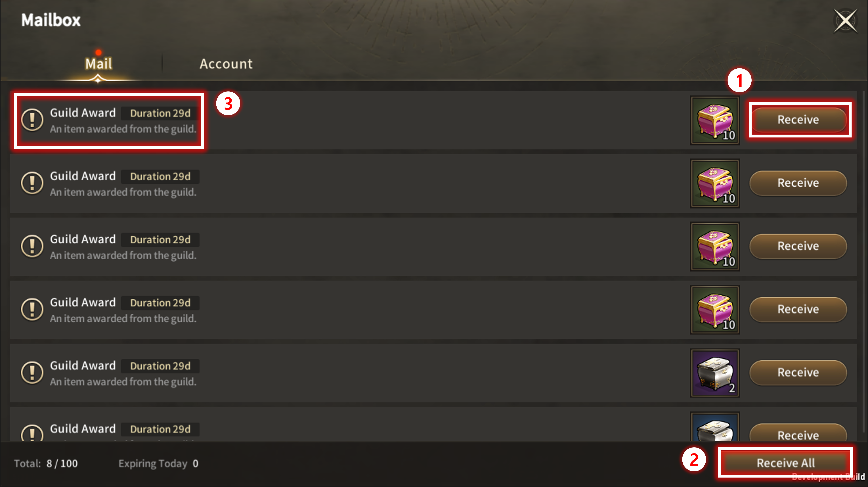Open the third Guild Award mail entry
Screen dimensions: 868x487
[433, 247]
